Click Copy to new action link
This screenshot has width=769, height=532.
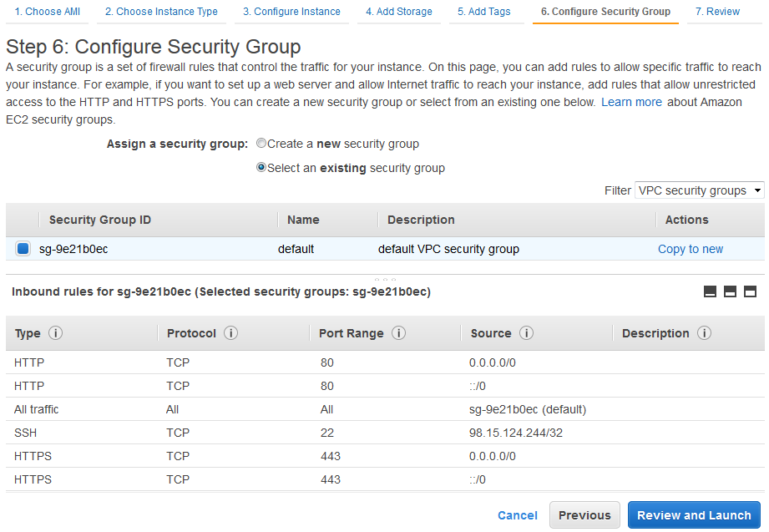691,249
